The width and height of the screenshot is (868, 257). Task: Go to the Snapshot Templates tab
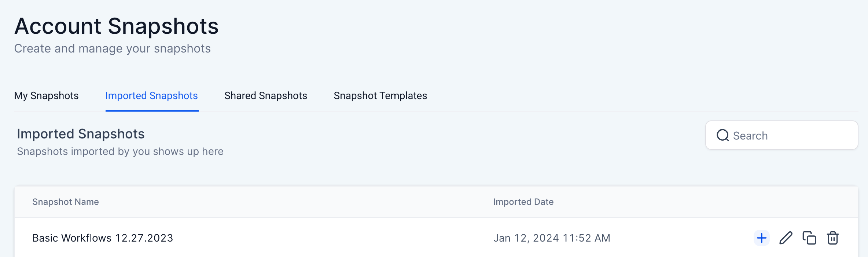380,96
